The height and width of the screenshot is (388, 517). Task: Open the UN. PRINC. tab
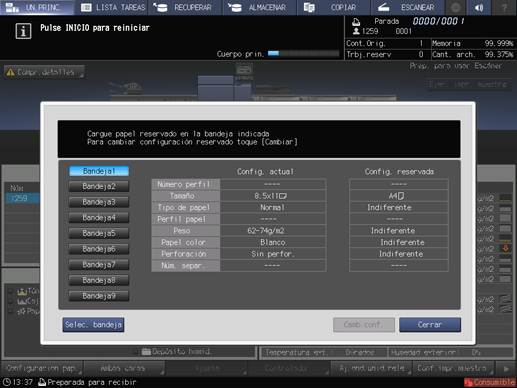pos(37,7)
